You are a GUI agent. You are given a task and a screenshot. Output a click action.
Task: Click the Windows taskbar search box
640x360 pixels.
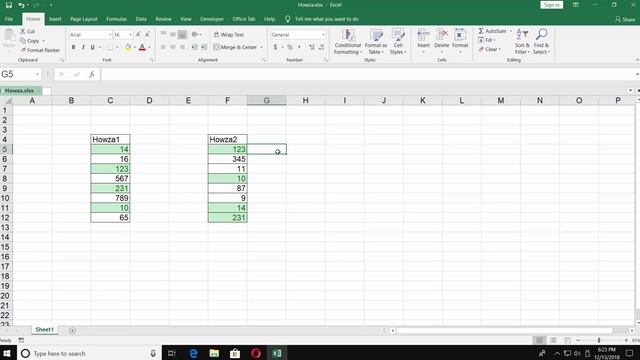[x=89, y=353]
